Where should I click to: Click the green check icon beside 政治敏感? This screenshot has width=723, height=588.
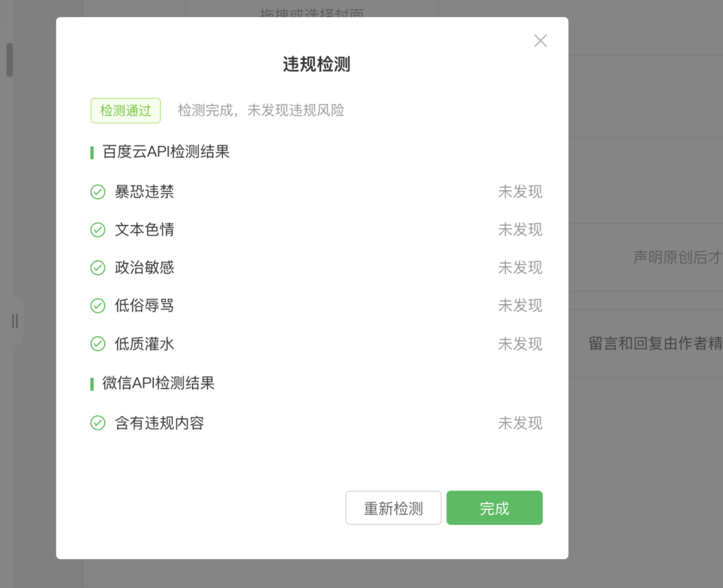tap(97, 268)
